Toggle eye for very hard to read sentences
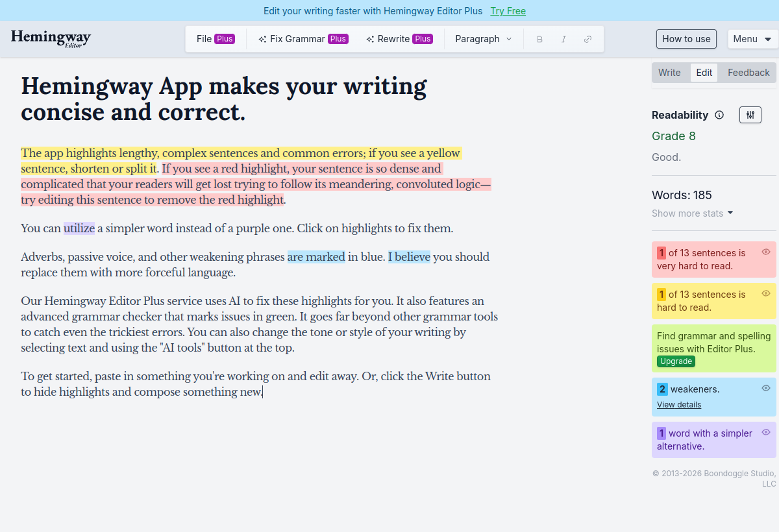The image size is (779, 532). click(x=766, y=252)
